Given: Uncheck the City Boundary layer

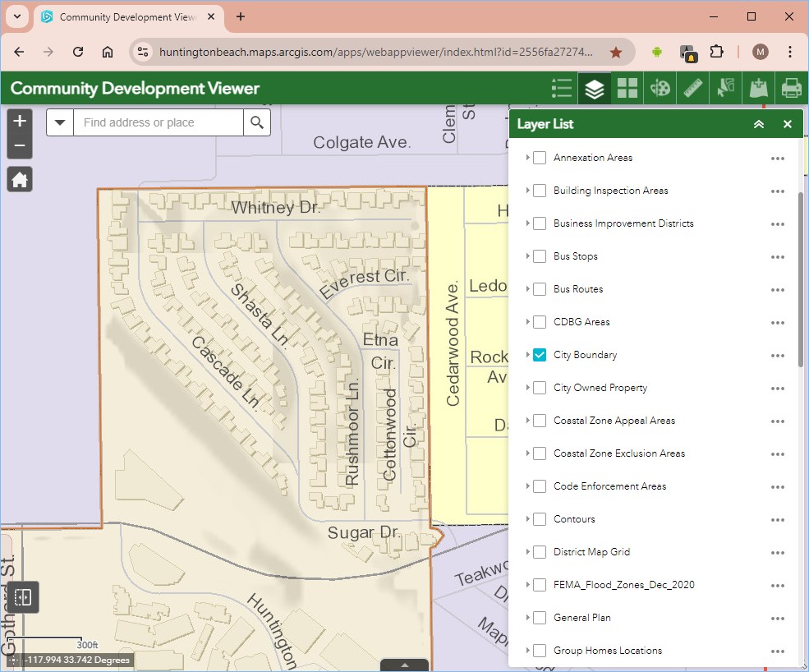Looking at the screenshot, I should click(540, 355).
